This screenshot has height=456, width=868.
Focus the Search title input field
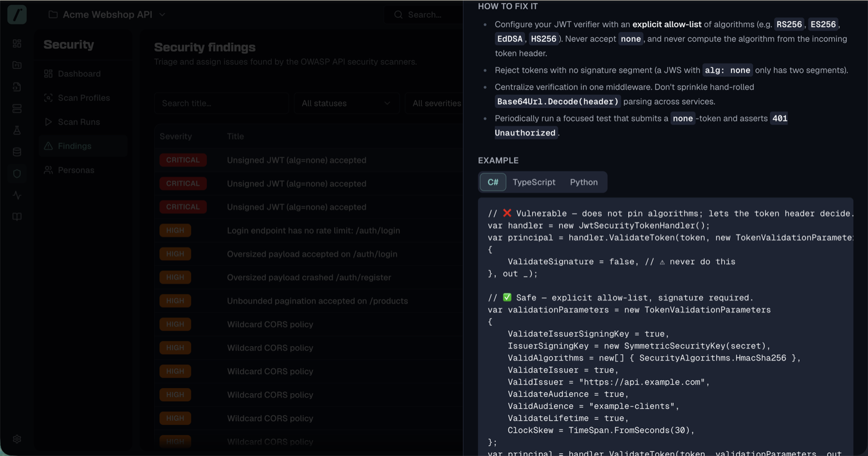coord(221,104)
